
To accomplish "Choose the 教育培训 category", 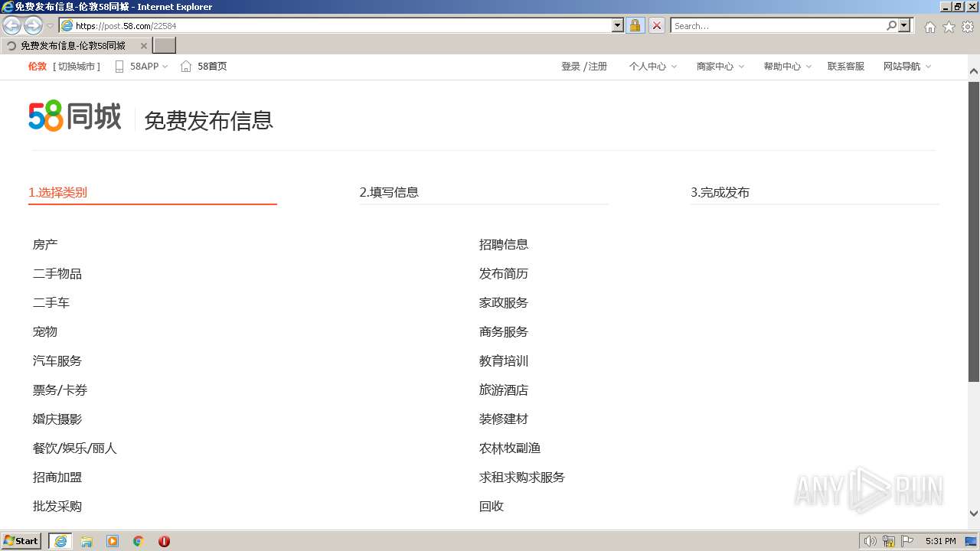I will click(x=504, y=361).
